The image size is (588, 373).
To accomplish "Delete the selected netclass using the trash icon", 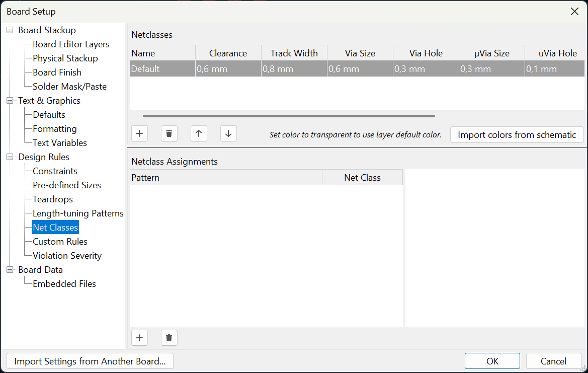I will pyautogui.click(x=169, y=133).
